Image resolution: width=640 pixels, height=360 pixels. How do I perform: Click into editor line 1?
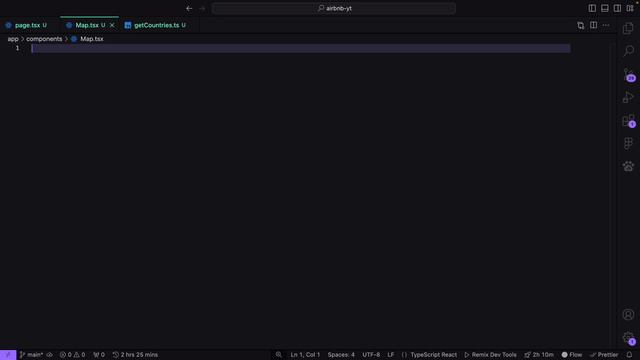pos(301,48)
